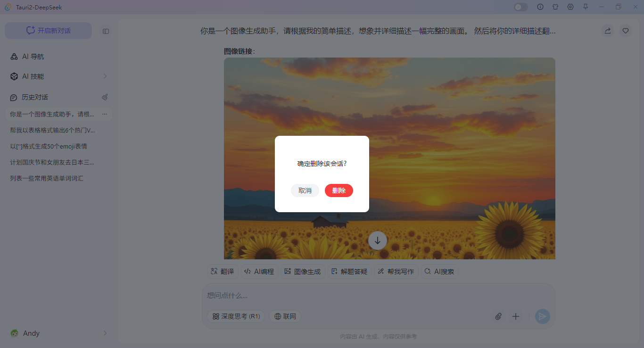Image resolution: width=644 pixels, height=348 pixels.
Task: Confirm deletion by clicking 删除
Action: coord(339,191)
